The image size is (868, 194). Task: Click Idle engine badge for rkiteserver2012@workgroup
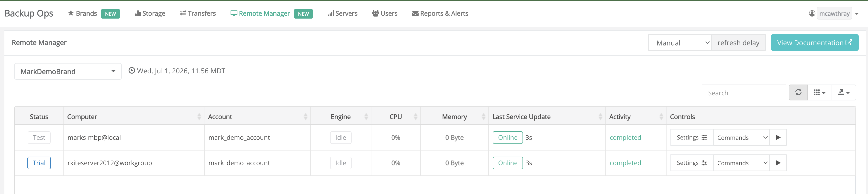pos(341,163)
